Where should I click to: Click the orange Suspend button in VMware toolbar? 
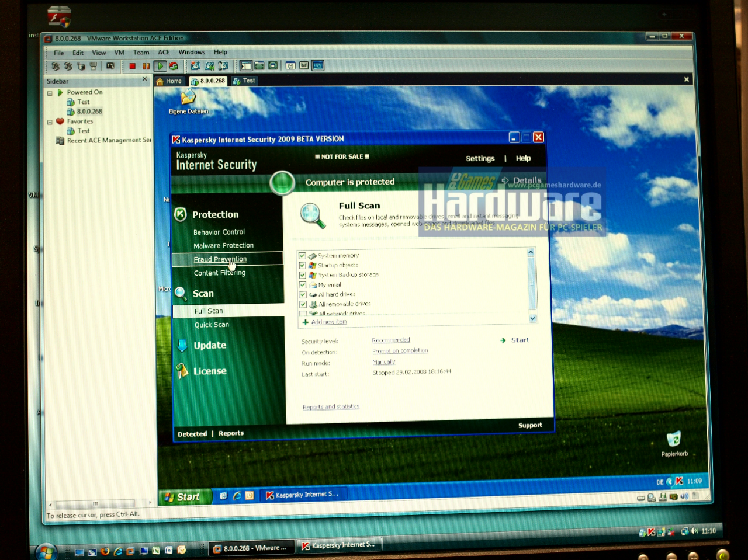click(146, 66)
